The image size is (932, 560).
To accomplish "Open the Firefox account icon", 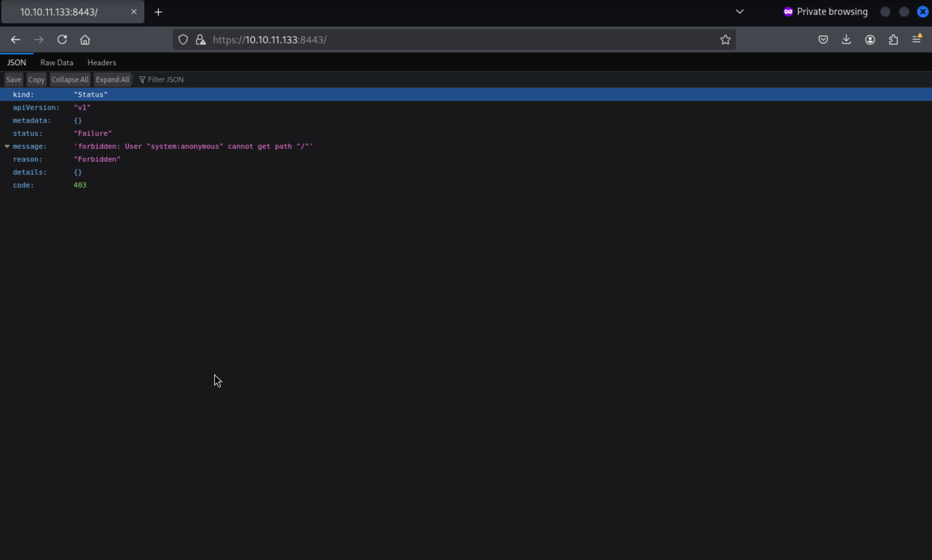I will 870,40.
